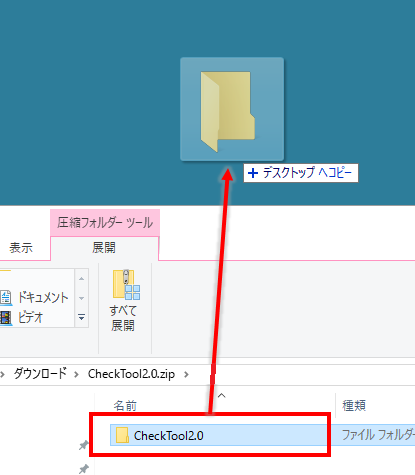Viewport: 415px width, 475px height.
Task: Expand chevron after ダウンロード breadcrumb
Action: tap(76, 375)
